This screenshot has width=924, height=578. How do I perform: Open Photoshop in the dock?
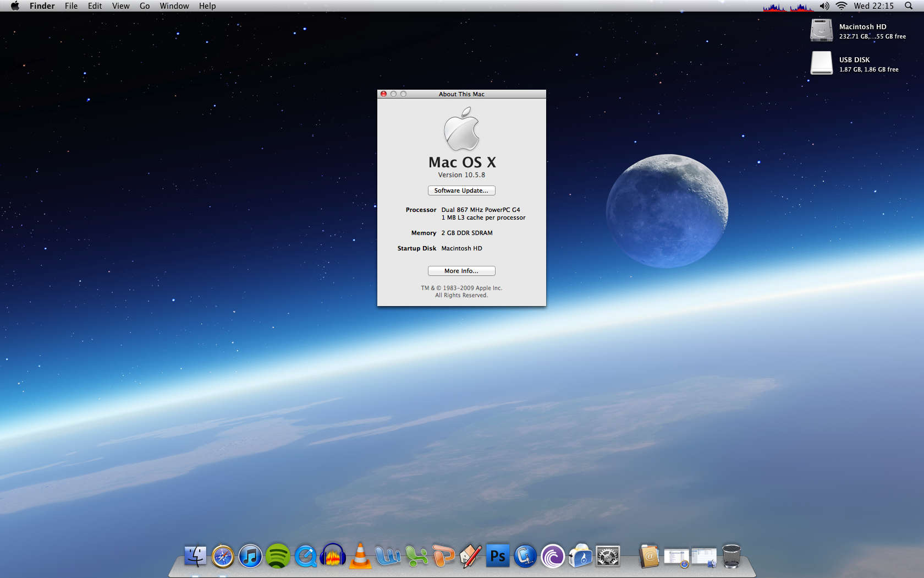(x=498, y=557)
